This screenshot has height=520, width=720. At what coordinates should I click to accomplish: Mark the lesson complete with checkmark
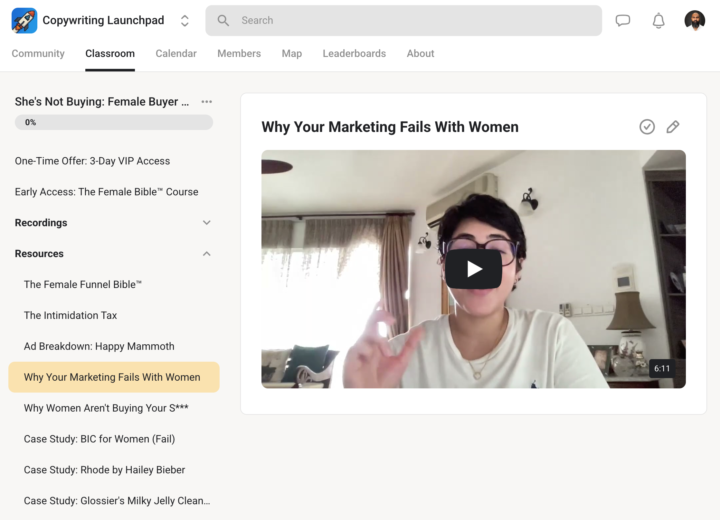tap(647, 127)
